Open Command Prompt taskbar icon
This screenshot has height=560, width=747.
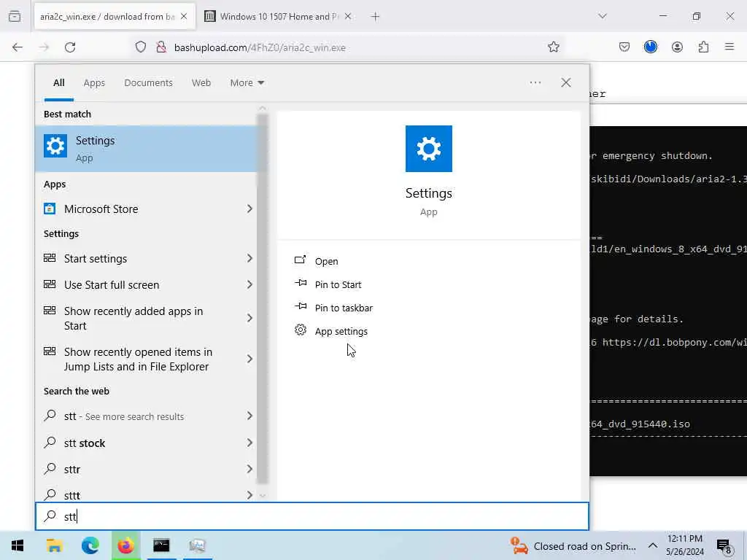161,545
